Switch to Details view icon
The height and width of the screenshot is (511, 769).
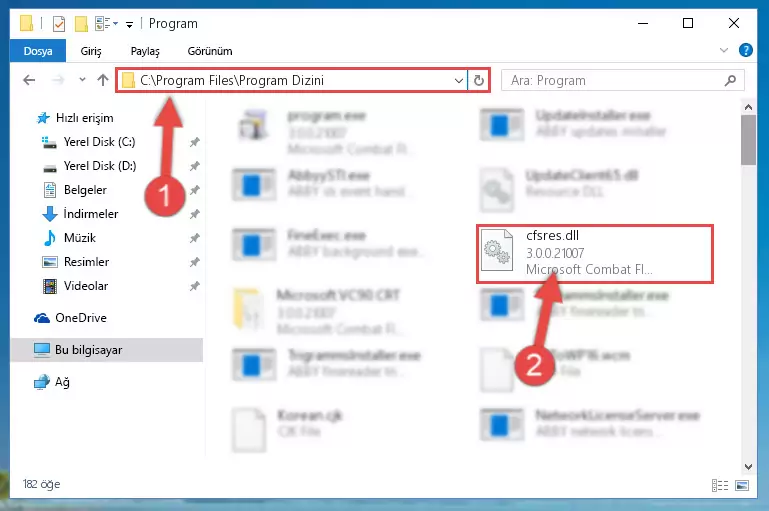tap(719, 485)
